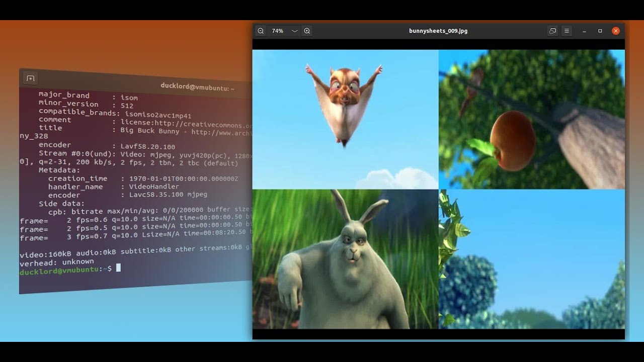Viewport: 644px width, 362px height.
Task: Click 'Big Buck Bunny' title text
Action: (149, 131)
